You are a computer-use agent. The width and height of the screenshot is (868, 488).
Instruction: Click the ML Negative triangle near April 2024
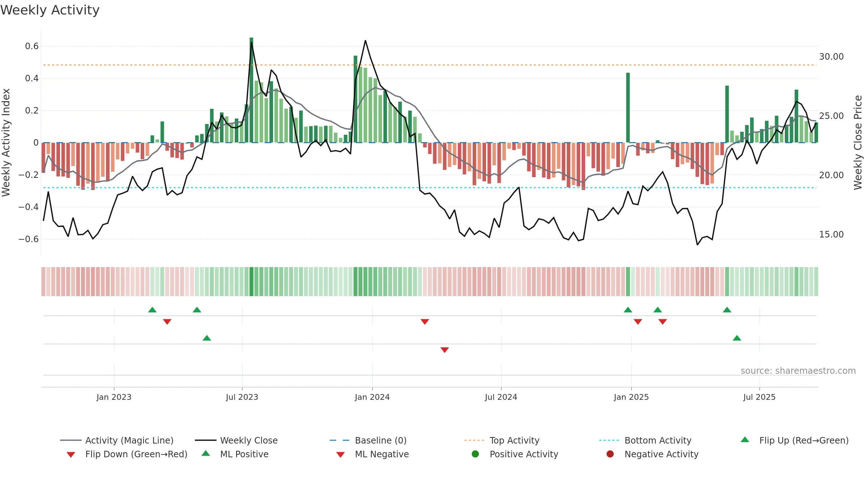tap(444, 350)
